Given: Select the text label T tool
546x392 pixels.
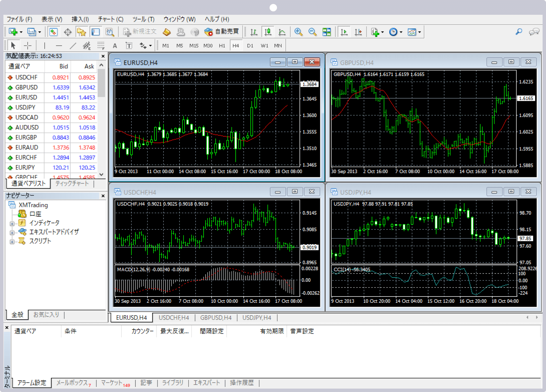Looking at the screenshot, I should click(x=129, y=45).
